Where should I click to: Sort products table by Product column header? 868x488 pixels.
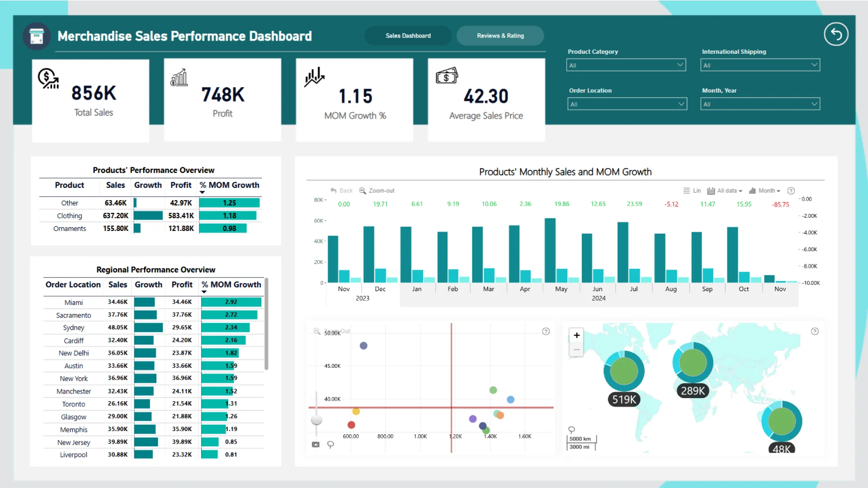[69, 185]
